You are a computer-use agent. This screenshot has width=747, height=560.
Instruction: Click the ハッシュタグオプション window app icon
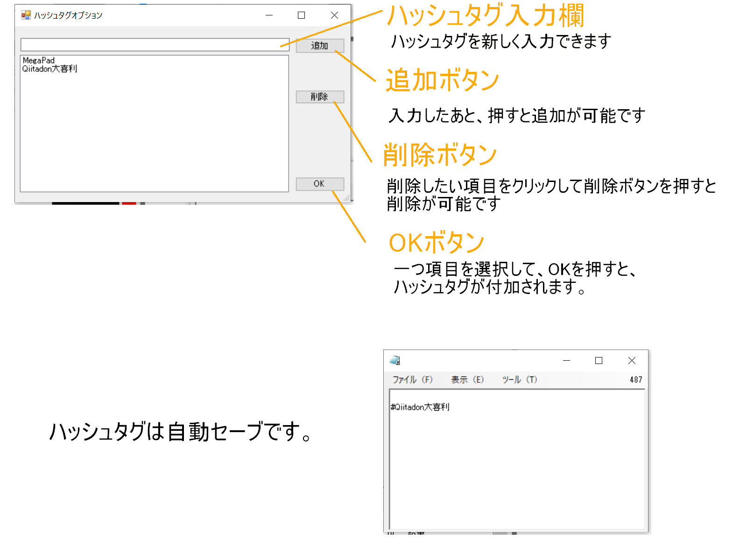[26, 15]
